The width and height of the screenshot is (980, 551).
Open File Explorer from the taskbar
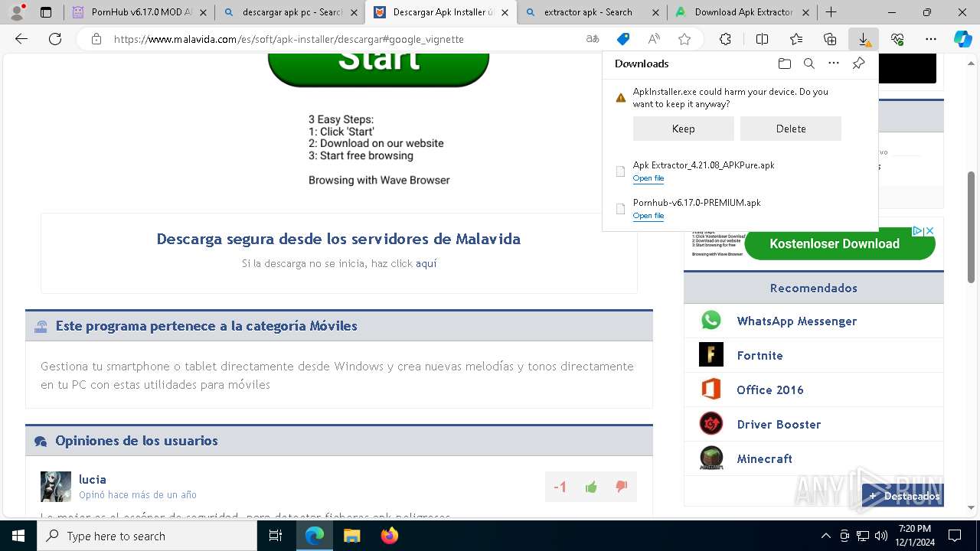tap(351, 536)
